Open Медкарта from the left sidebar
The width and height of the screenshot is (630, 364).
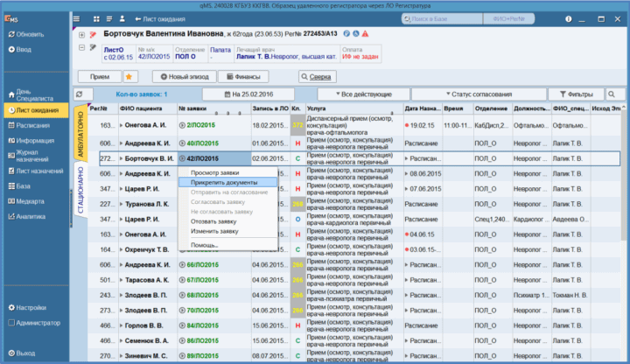pos(30,202)
